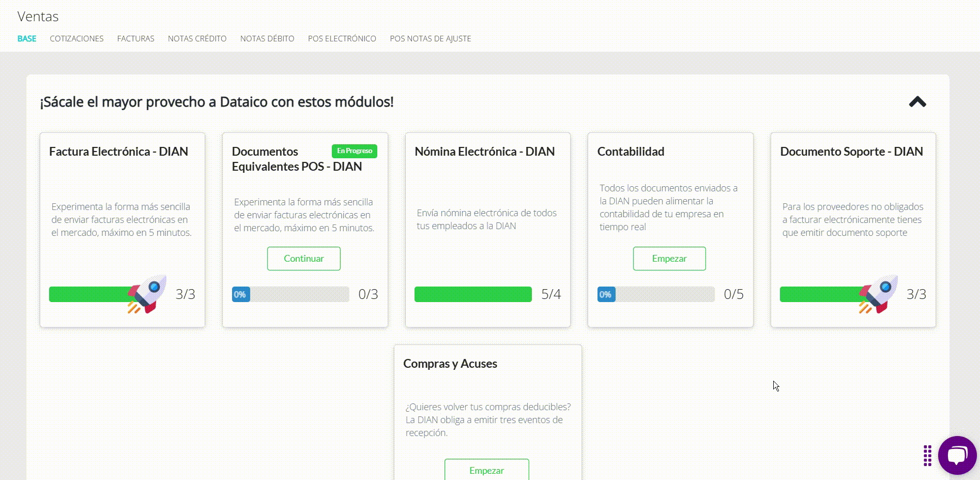Click the 'En Progreso' badge
The width and height of the screenshot is (980, 480).
pyautogui.click(x=355, y=151)
